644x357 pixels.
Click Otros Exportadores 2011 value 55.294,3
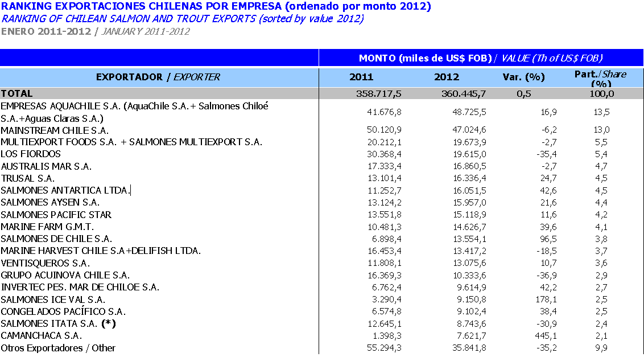[x=384, y=348]
